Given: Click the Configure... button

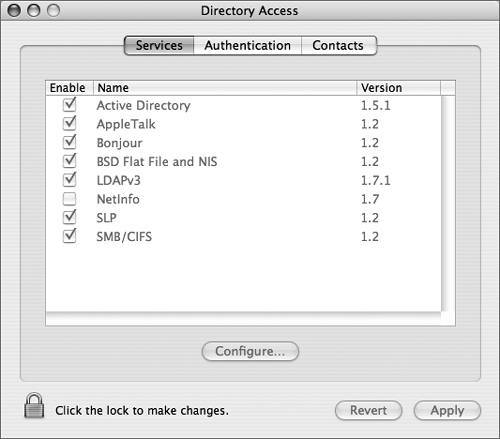Looking at the screenshot, I should 250,351.
